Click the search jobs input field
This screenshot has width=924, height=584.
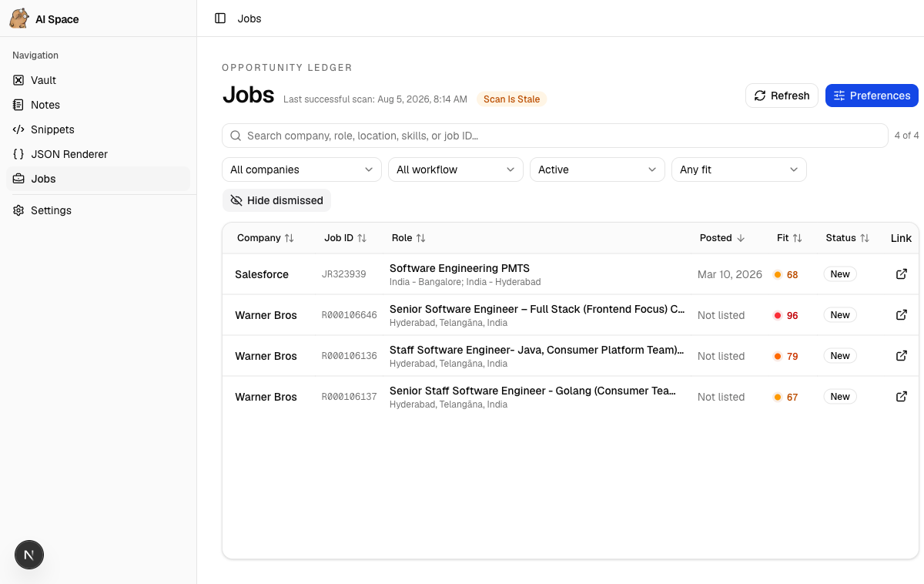[x=554, y=136]
